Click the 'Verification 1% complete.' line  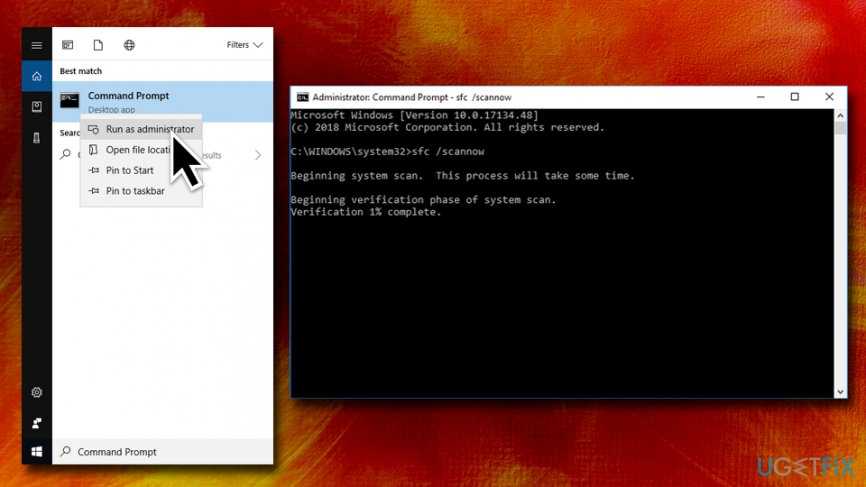(366, 212)
